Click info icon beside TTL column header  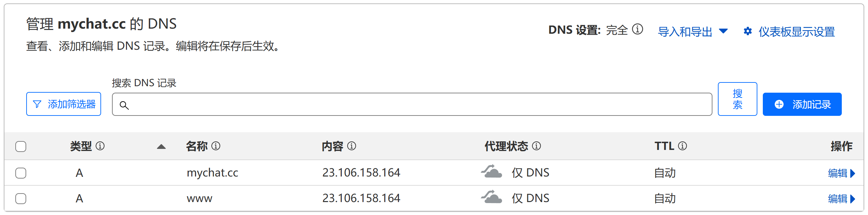[682, 146]
